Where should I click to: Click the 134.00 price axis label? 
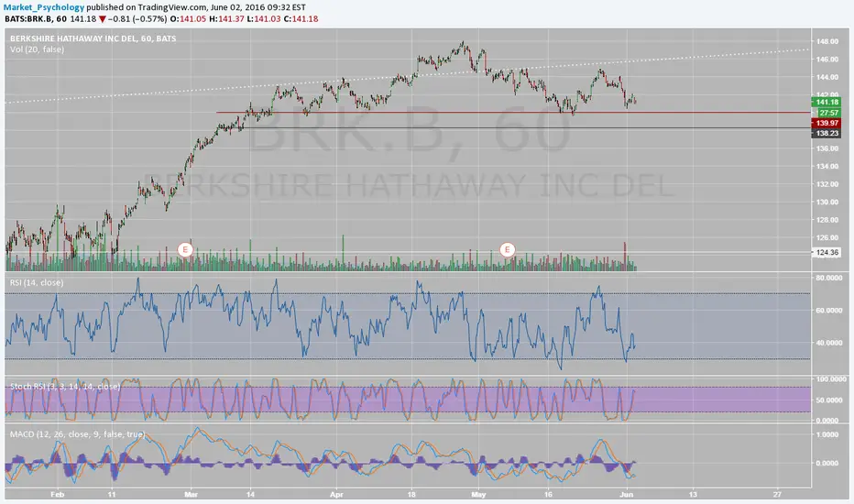827,166
